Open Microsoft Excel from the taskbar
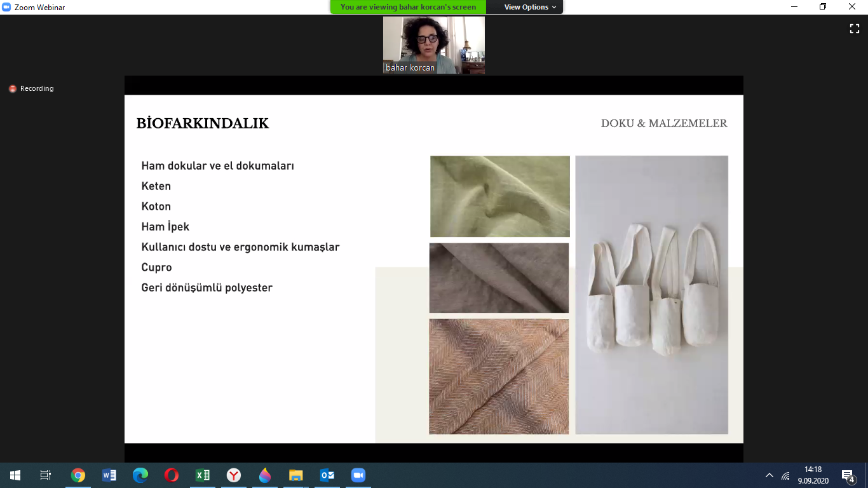The height and width of the screenshot is (488, 868). tap(203, 475)
